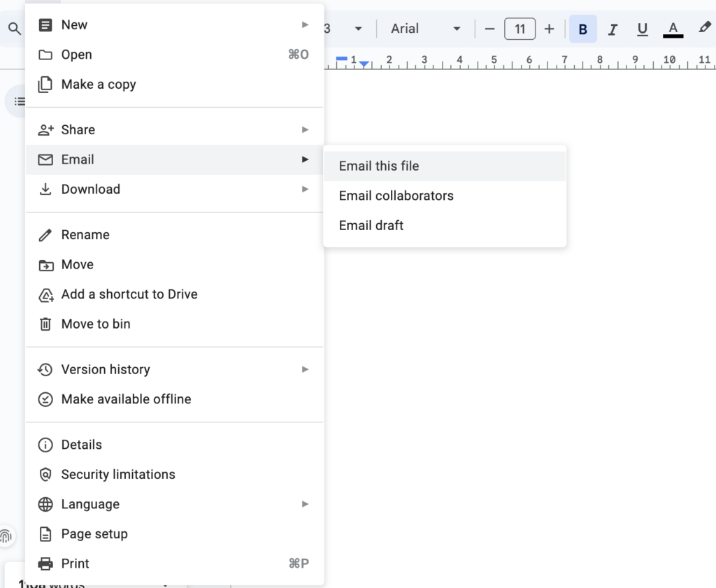Open the Download submenu
This screenshot has width=716, height=588.
174,189
